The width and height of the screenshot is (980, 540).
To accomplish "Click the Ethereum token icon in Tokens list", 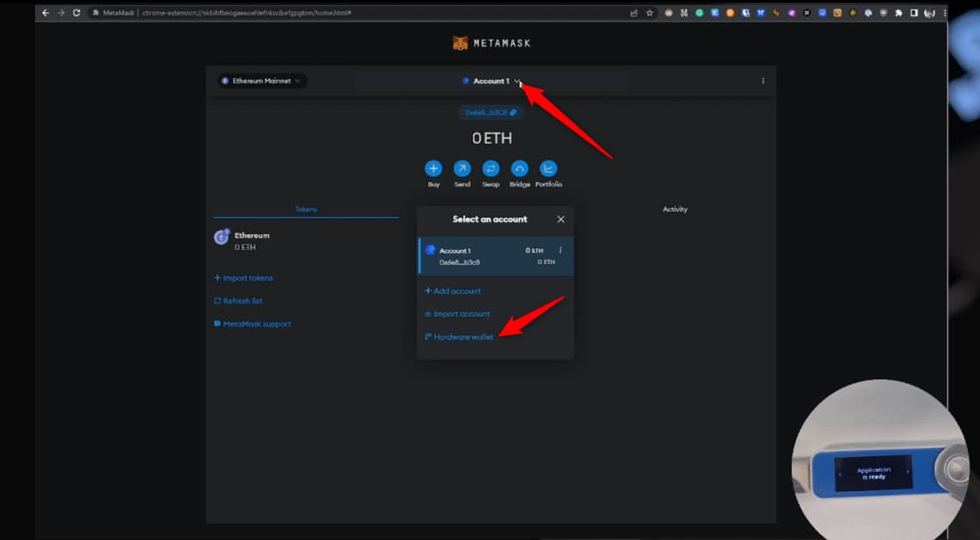I will pyautogui.click(x=222, y=236).
